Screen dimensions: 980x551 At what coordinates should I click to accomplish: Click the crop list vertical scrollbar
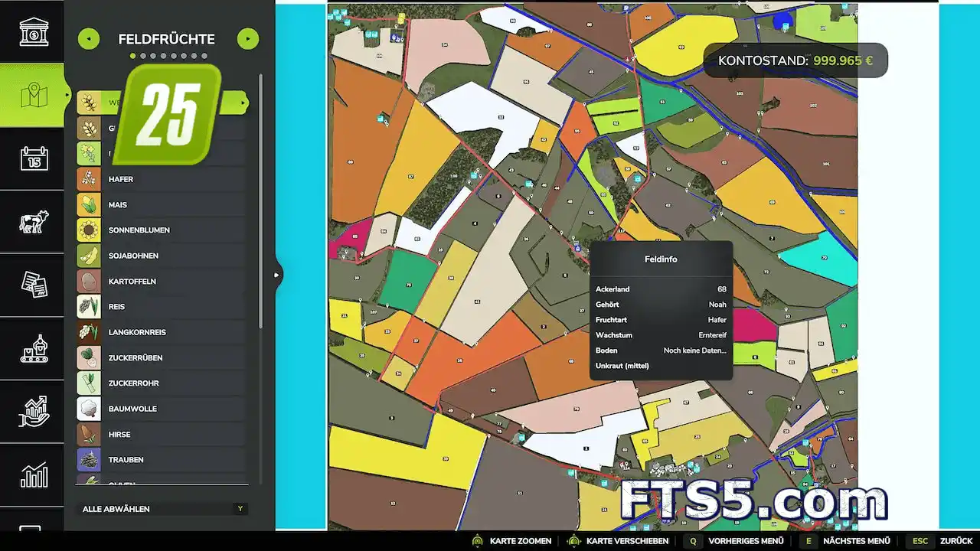point(260,230)
